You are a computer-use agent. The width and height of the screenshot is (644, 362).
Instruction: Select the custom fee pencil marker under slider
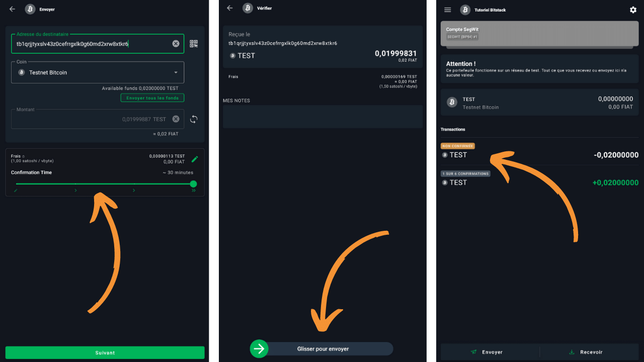[x=16, y=191]
